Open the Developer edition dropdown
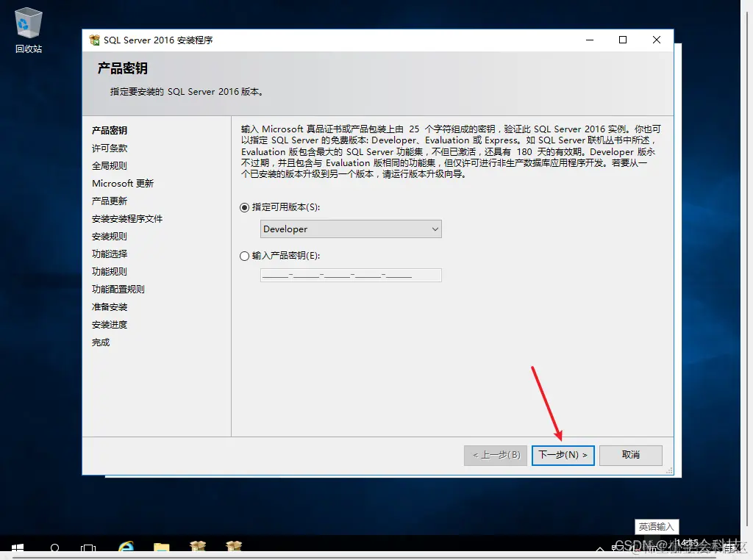Image resolution: width=753 pixels, height=560 pixels. pyautogui.click(x=351, y=229)
